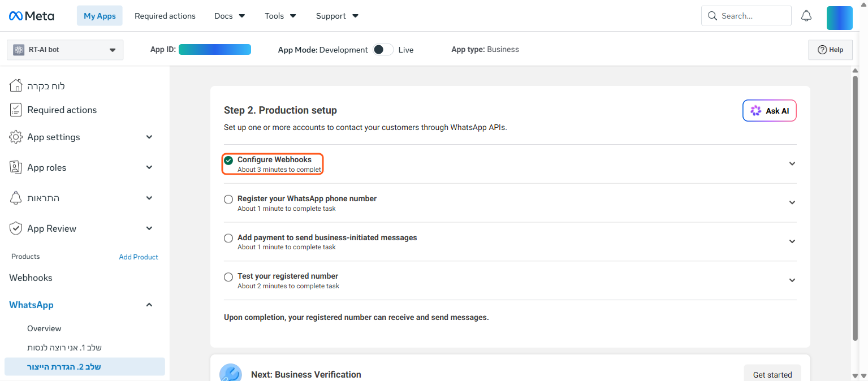Click Get started for Business Verification
The image size is (868, 381).
(x=772, y=374)
